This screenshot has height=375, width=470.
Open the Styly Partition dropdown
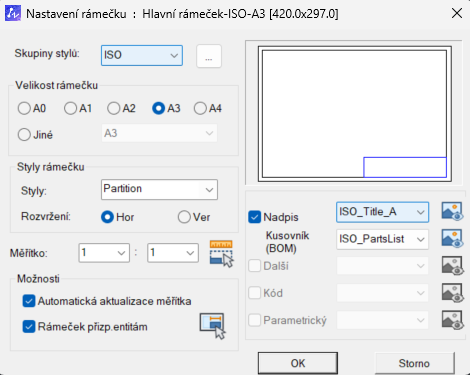tap(159, 189)
